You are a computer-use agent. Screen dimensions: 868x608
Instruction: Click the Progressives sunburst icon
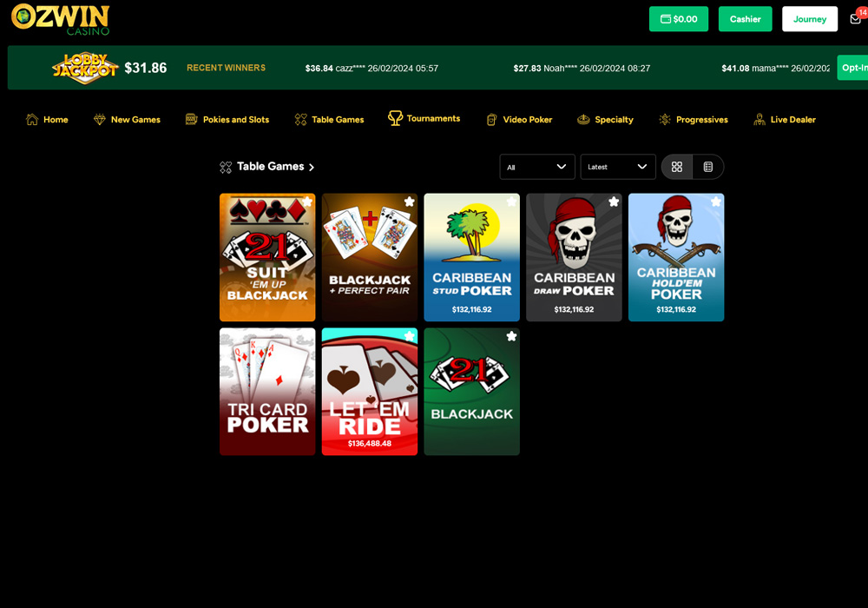coord(665,120)
